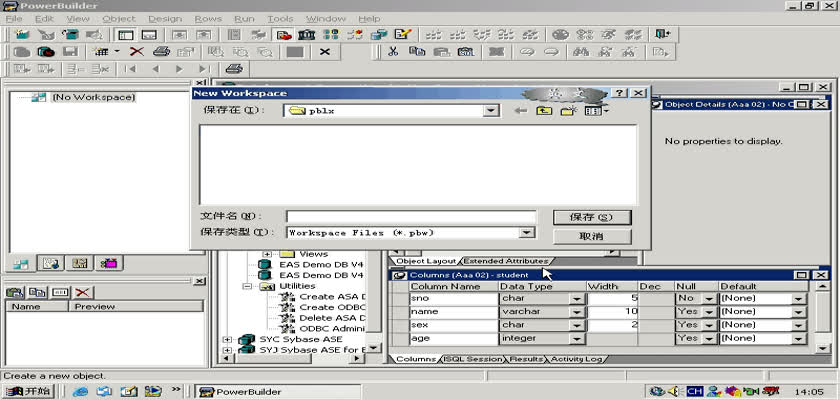840x400 pixels.
Task: Click the scissors Cut icon
Action: (393, 52)
